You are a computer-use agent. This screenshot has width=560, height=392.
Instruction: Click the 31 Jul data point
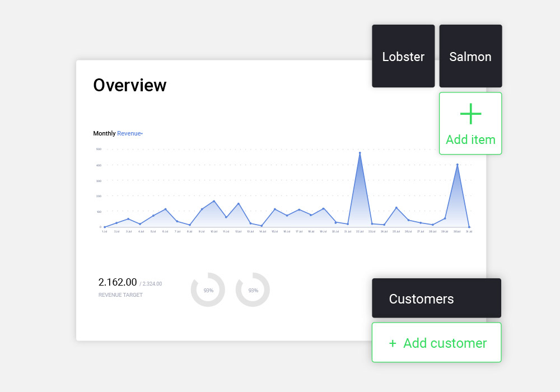[469, 227]
